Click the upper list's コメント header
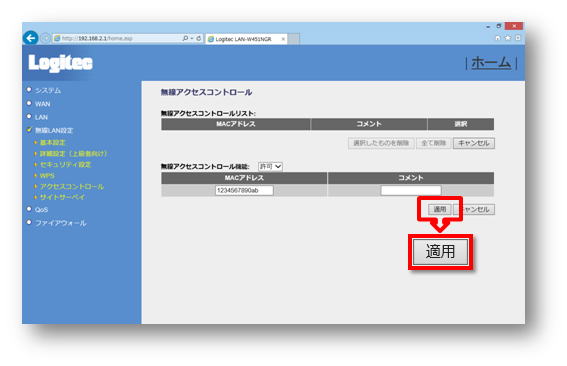Image resolution: width=567 pixels, height=366 pixels. pos(369,124)
